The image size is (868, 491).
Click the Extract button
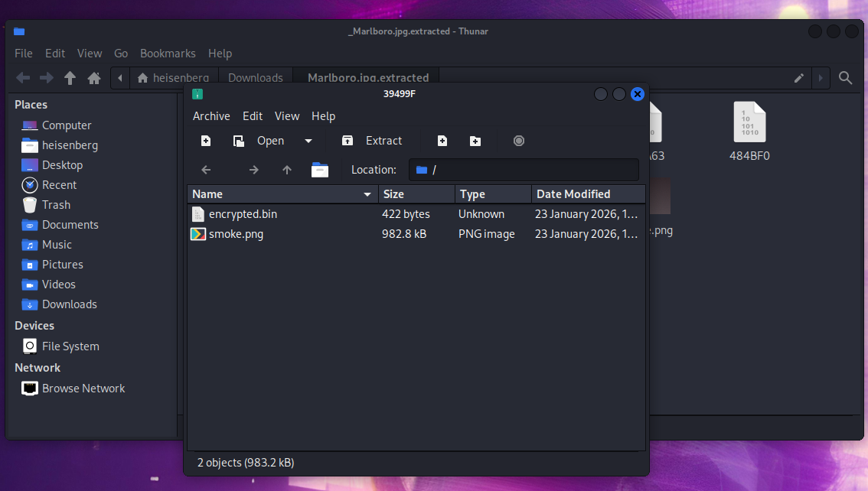tap(373, 141)
